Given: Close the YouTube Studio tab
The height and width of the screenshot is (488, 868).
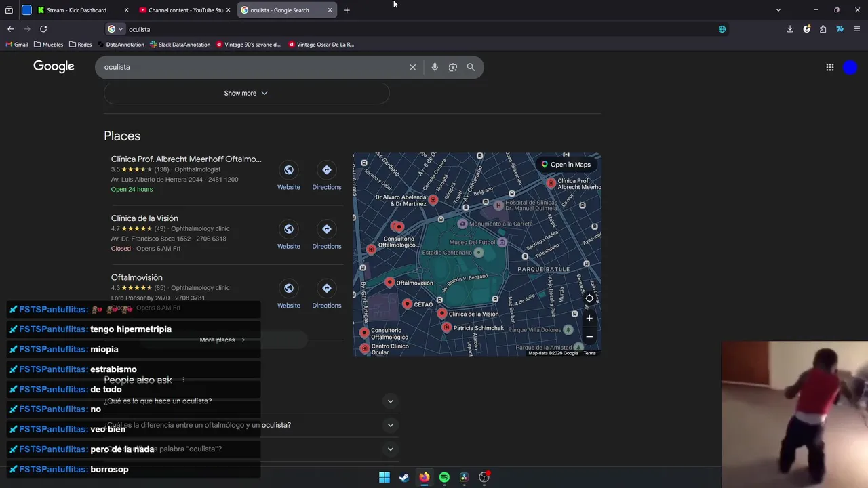Looking at the screenshot, I should coord(228,10).
